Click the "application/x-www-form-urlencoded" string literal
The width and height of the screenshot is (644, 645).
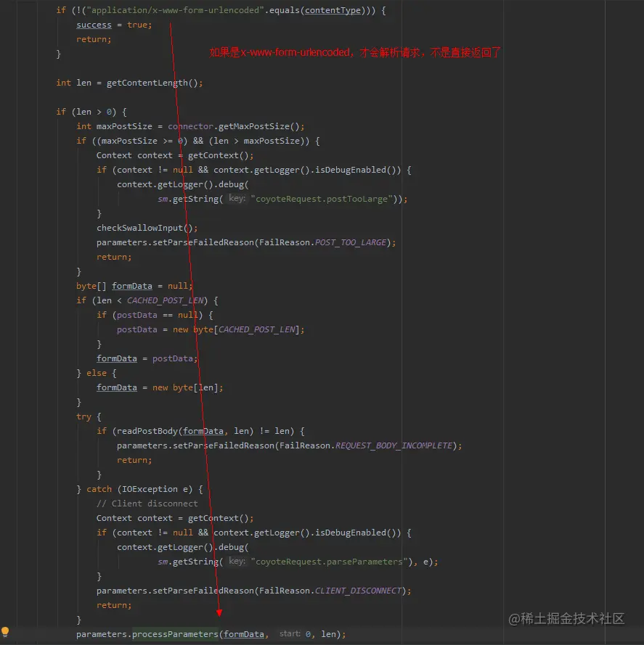click(x=175, y=10)
